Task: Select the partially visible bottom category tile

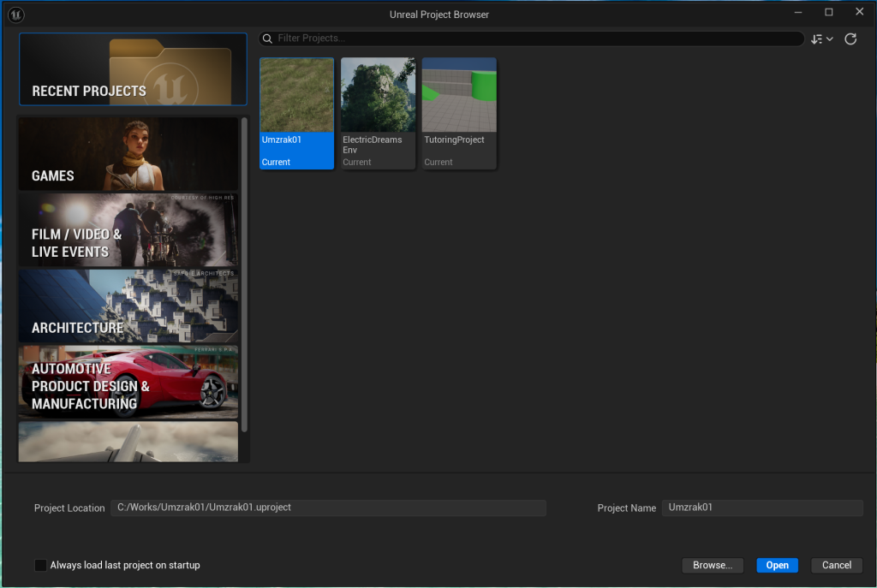Action: (x=128, y=442)
